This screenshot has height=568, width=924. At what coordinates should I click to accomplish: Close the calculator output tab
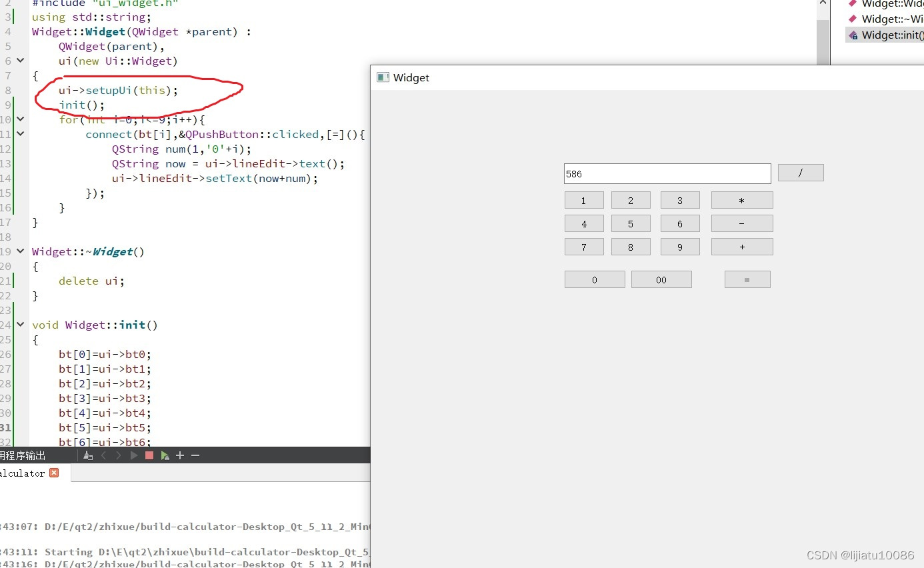tap(54, 473)
